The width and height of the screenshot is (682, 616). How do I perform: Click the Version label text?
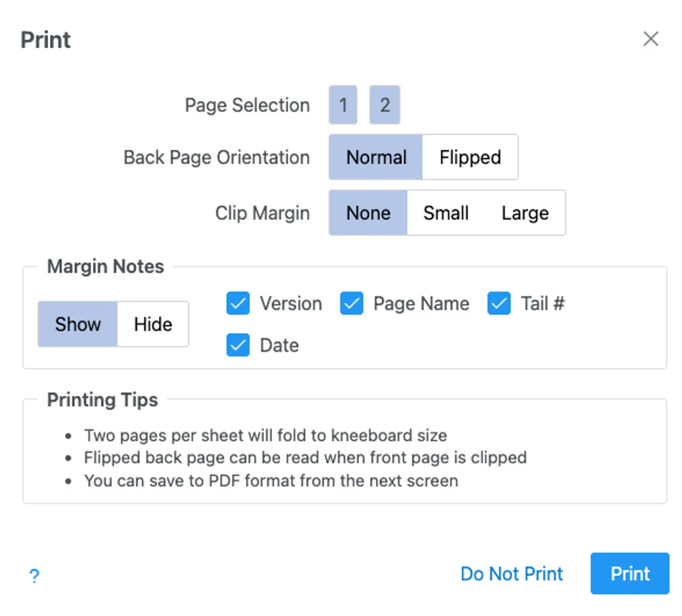point(291,304)
